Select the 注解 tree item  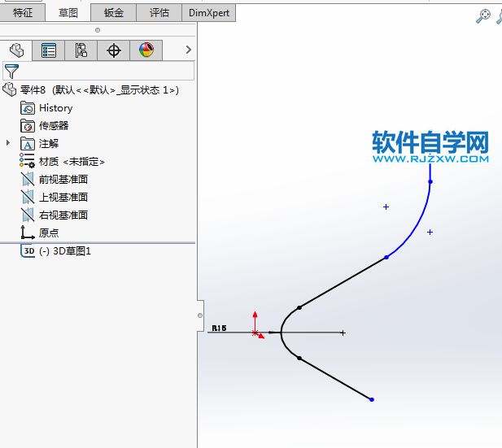coord(49,144)
